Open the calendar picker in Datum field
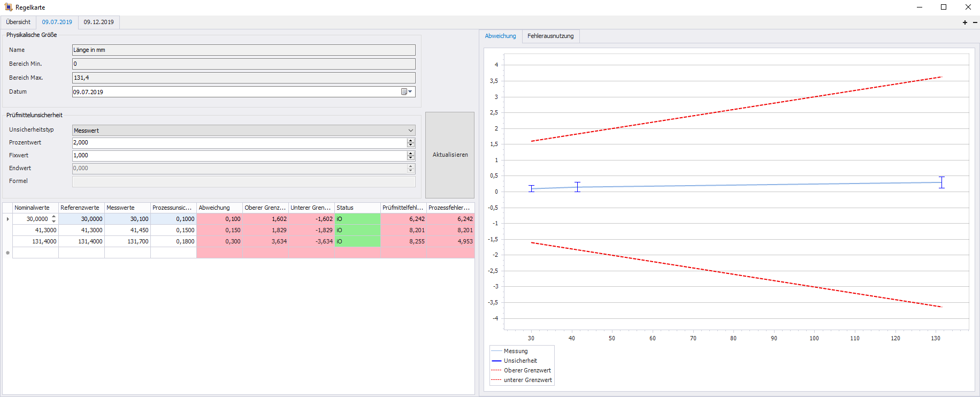Screen dimensions: 980x397 [x=407, y=92]
